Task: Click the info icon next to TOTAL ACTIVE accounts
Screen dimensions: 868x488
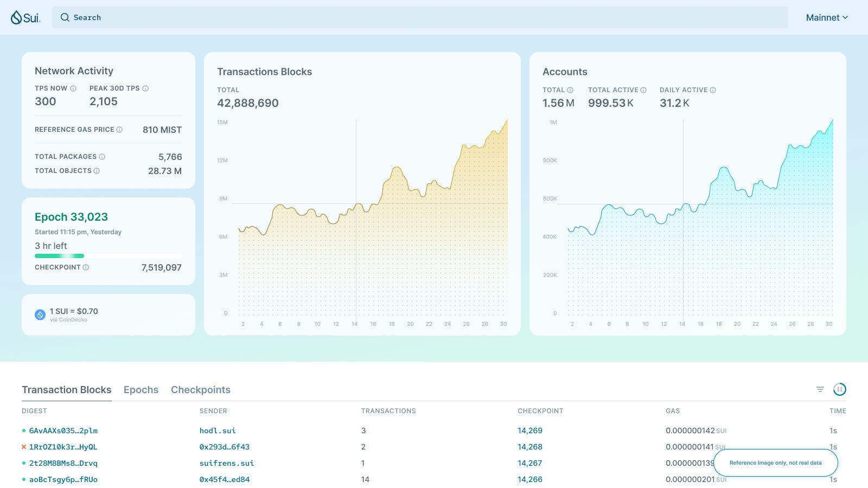Action: coord(643,89)
